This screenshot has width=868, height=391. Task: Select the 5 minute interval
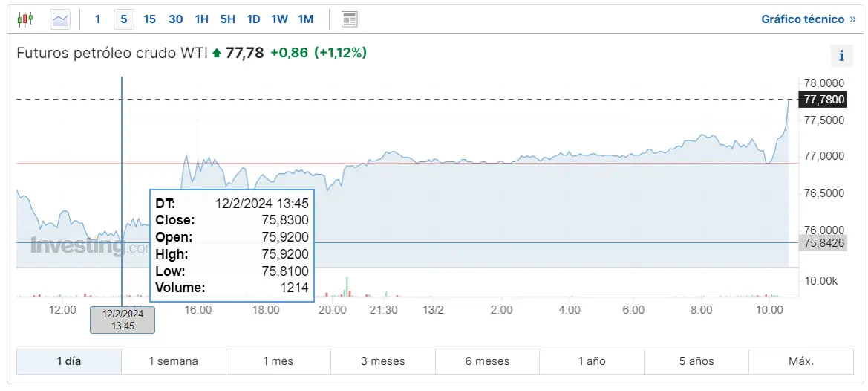(x=124, y=19)
